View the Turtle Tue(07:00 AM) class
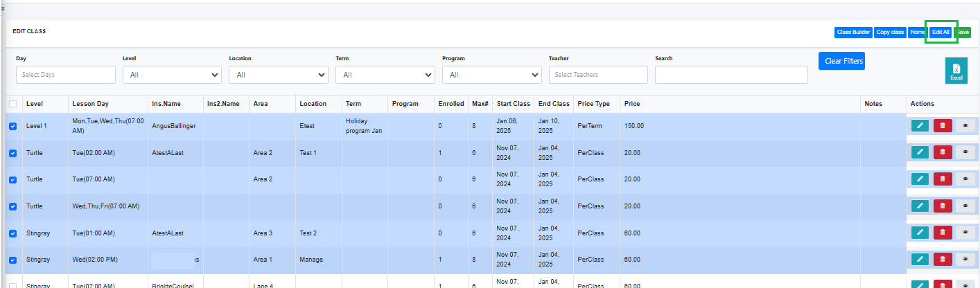This screenshot has height=288, width=980. tap(965, 179)
